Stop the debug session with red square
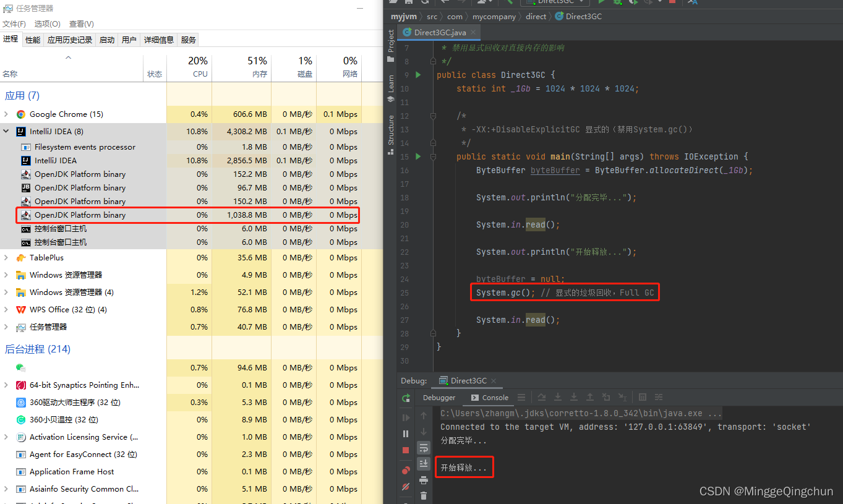This screenshot has height=504, width=843. (406, 450)
